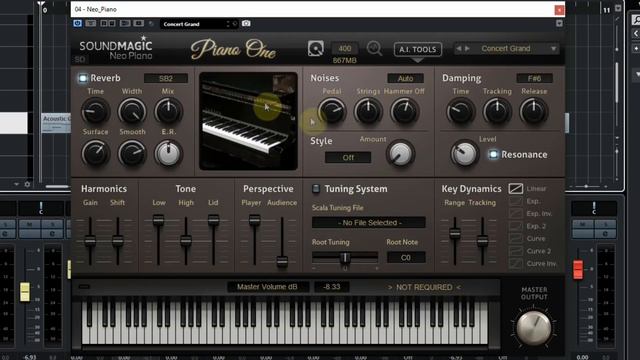Viewport: 640px width, 360px height.
Task: Click the Hammer Off knob
Action: (x=404, y=111)
